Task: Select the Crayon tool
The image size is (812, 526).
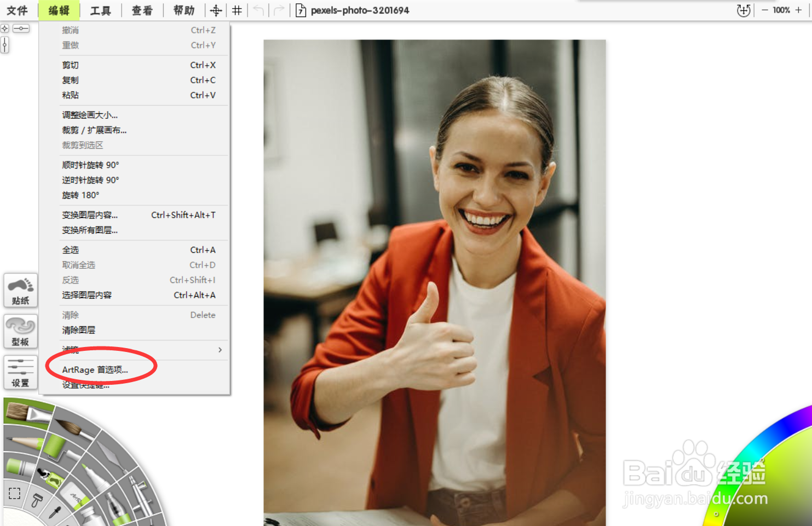Action: pyautogui.click(x=21, y=467)
